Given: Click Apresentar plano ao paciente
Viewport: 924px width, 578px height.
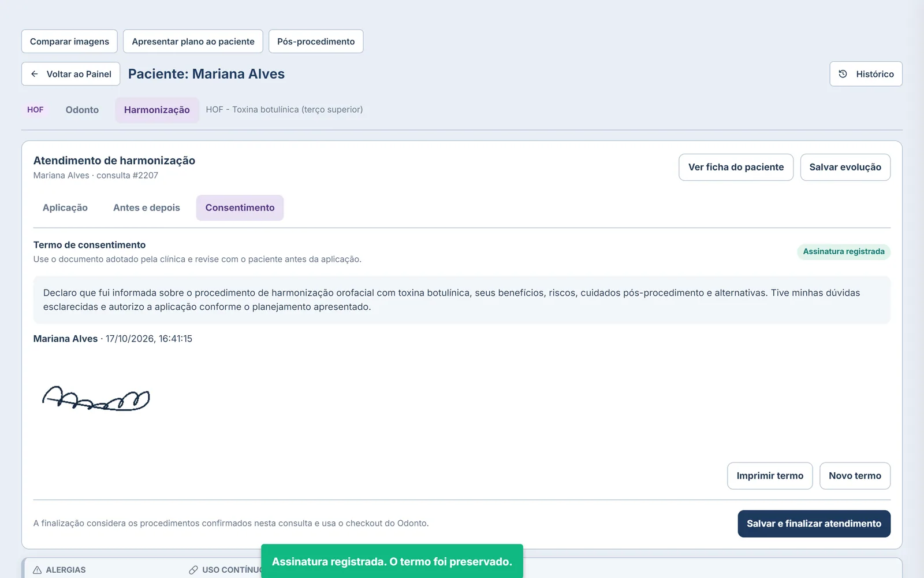Looking at the screenshot, I should coord(193,42).
